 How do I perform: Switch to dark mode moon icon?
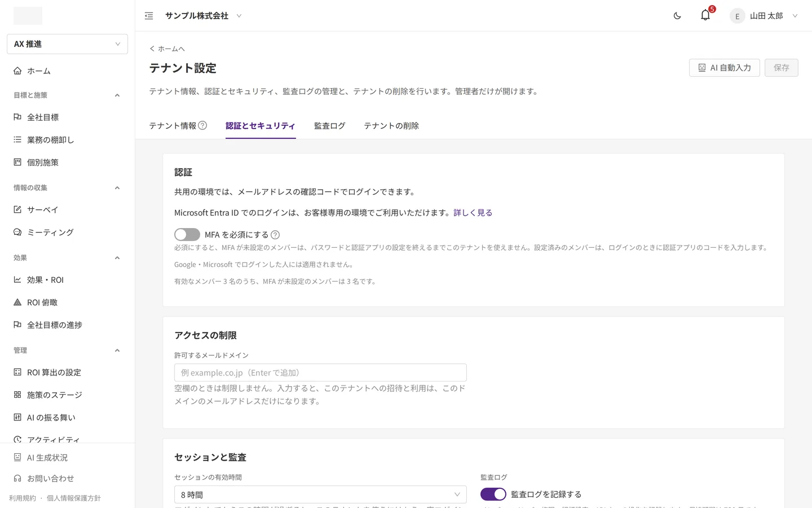pyautogui.click(x=677, y=16)
